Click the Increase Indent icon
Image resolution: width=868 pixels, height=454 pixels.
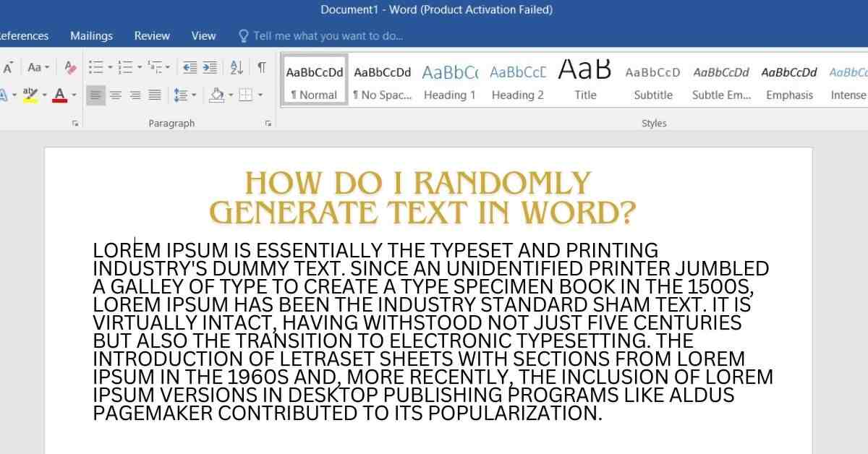[210, 67]
